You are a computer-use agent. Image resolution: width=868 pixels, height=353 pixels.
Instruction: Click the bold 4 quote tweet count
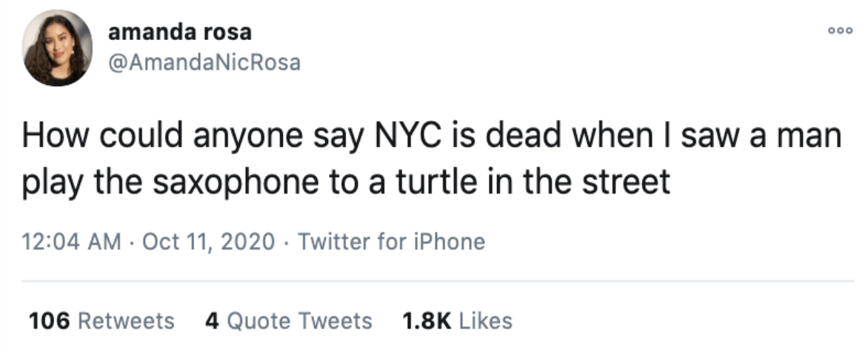pyautogui.click(x=212, y=321)
